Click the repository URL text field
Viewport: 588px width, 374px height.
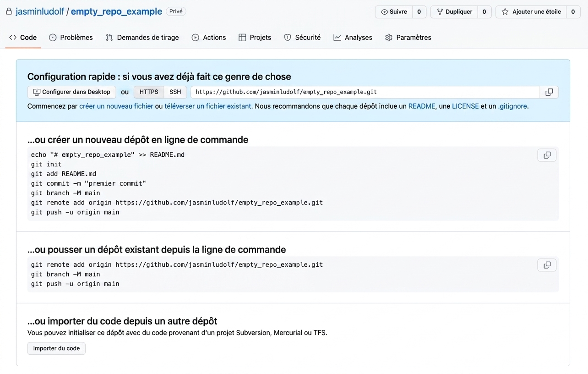pyautogui.click(x=365, y=92)
